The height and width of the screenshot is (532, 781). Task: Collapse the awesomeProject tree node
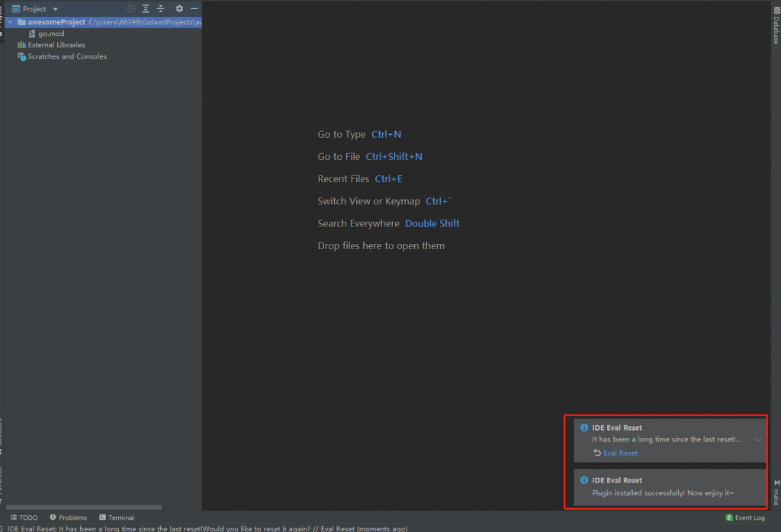click(x=10, y=22)
